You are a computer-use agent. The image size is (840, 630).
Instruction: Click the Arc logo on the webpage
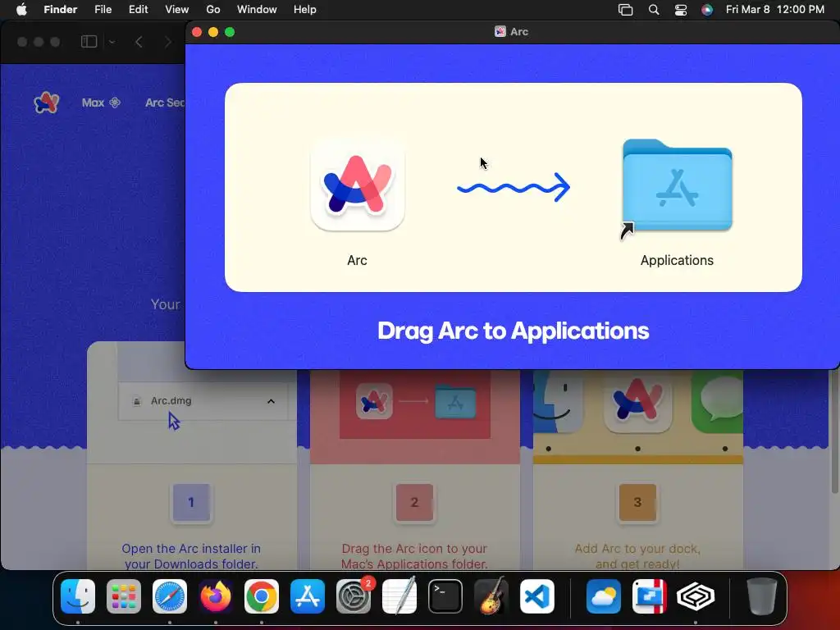(x=46, y=103)
